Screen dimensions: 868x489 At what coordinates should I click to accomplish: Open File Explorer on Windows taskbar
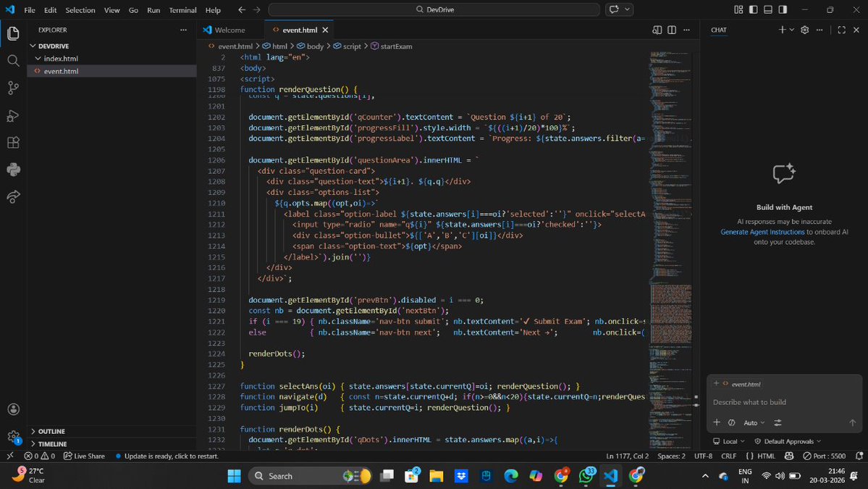point(437,476)
